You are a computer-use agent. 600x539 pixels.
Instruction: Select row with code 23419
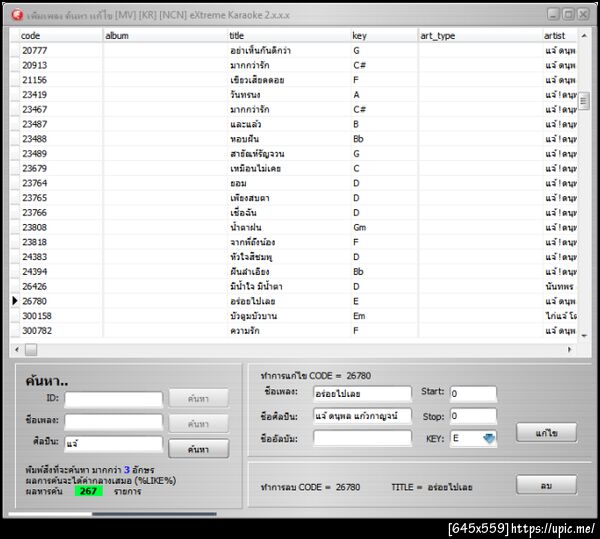[293, 95]
